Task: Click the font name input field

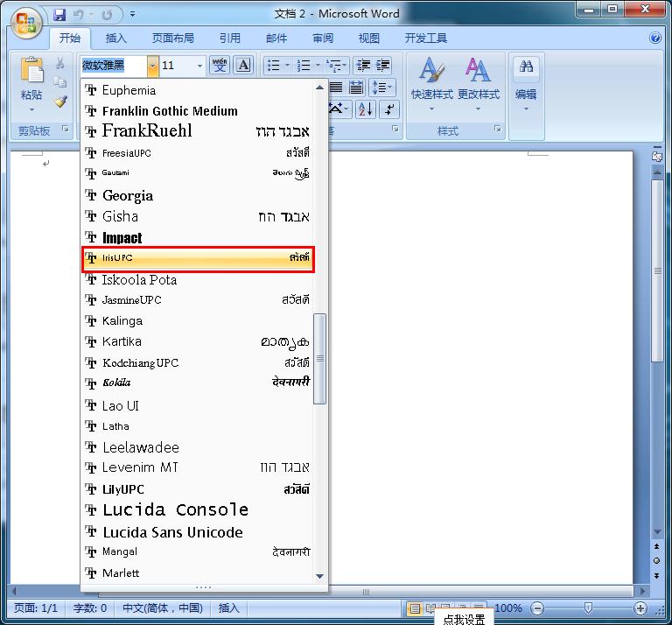Action: click(x=114, y=66)
